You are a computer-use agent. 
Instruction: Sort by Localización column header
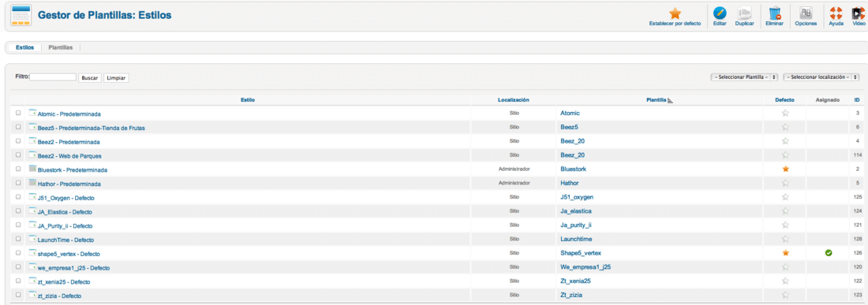[x=513, y=100]
